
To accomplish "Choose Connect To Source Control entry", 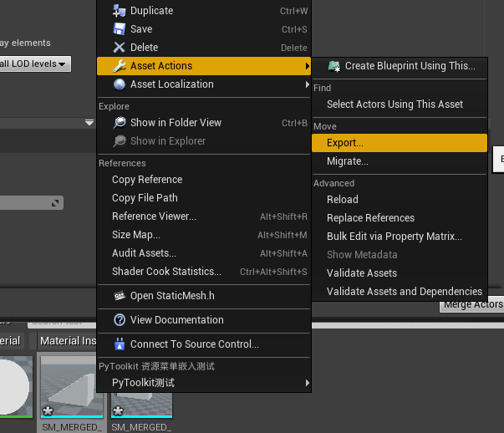I will click(x=204, y=344).
